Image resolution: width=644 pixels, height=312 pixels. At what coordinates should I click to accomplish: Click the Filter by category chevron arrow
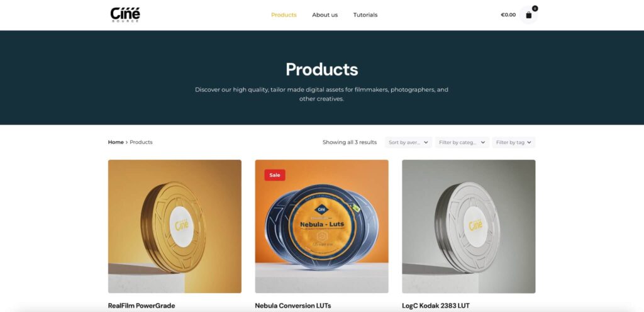[x=483, y=142]
